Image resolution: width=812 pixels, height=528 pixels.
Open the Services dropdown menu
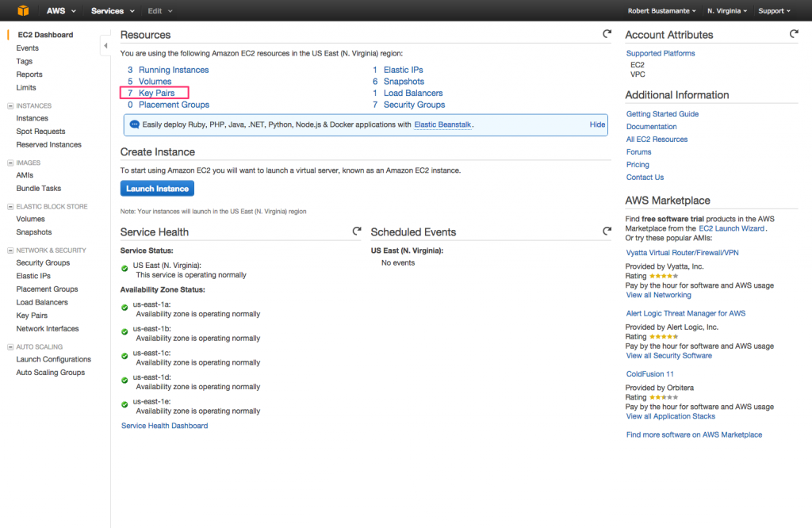(113, 10)
